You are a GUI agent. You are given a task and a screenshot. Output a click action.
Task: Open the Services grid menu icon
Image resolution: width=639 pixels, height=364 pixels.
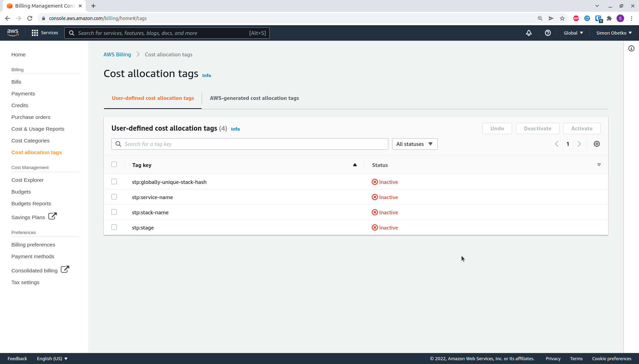[35, 33]
